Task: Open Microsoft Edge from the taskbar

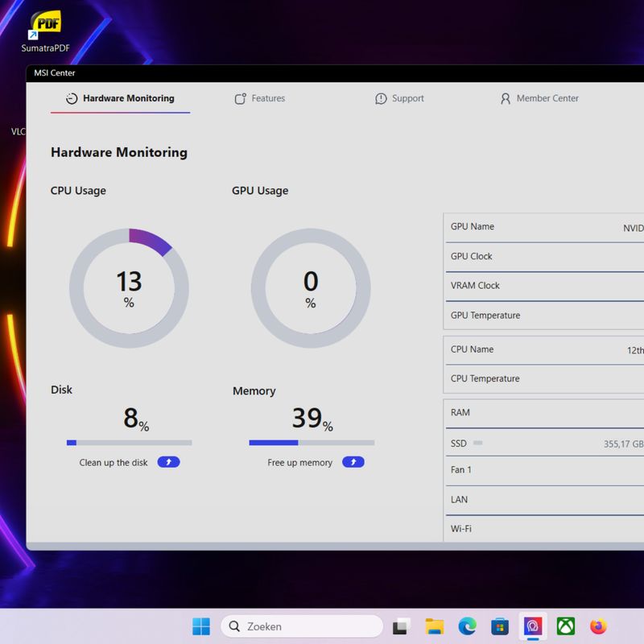Action: (x=468, y=626)
